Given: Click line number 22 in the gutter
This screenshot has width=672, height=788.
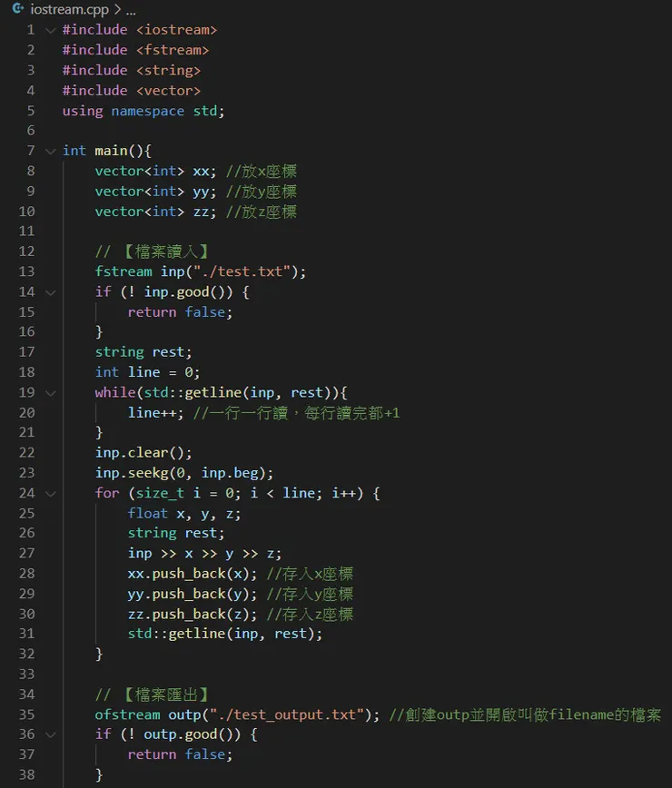Looking at the screenshot, I should (x=26, y=452).
